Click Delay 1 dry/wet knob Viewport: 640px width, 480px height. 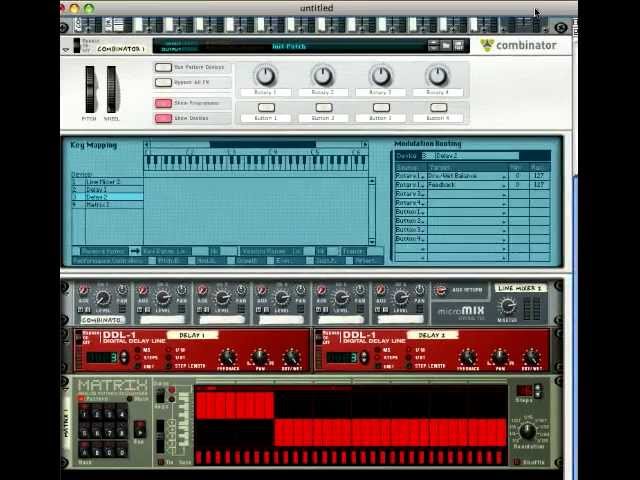tap(292, 357)
